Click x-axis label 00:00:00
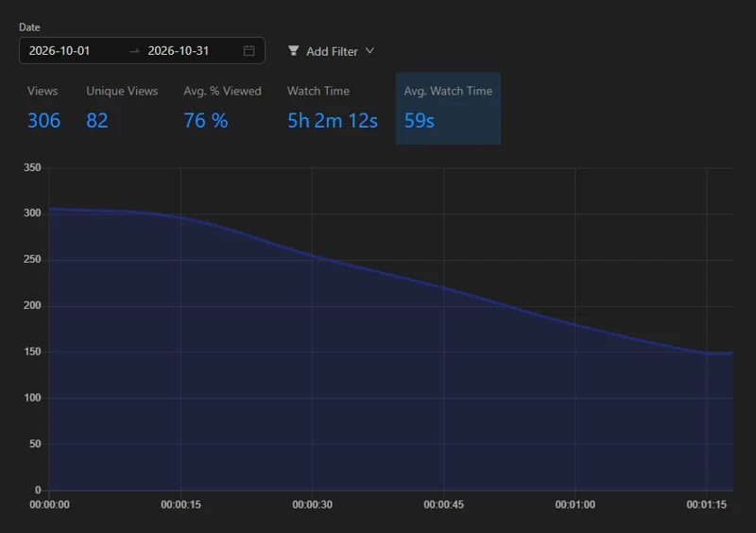This screenshot has height=533, width=756. click(x=50, y=505)
